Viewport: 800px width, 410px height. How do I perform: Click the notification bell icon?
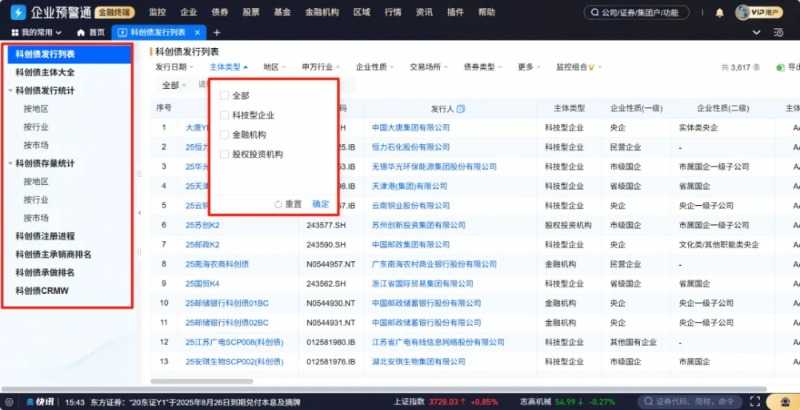(x=721, y=13)
